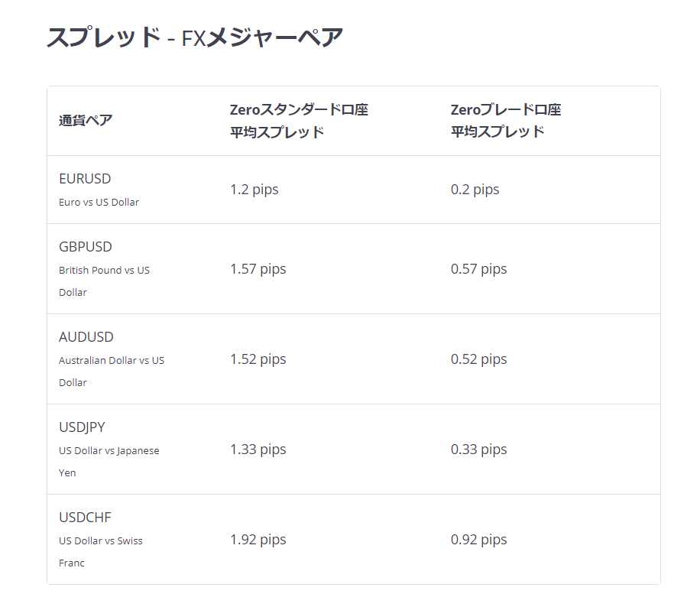The height and width of the screenshot is (607, 700).
Task: Select the USDJPY currency pair
Action: [82, 427]
